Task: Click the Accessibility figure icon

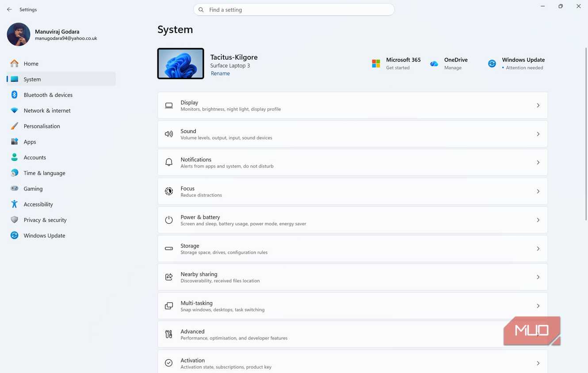Action: (x=15, y=204)
